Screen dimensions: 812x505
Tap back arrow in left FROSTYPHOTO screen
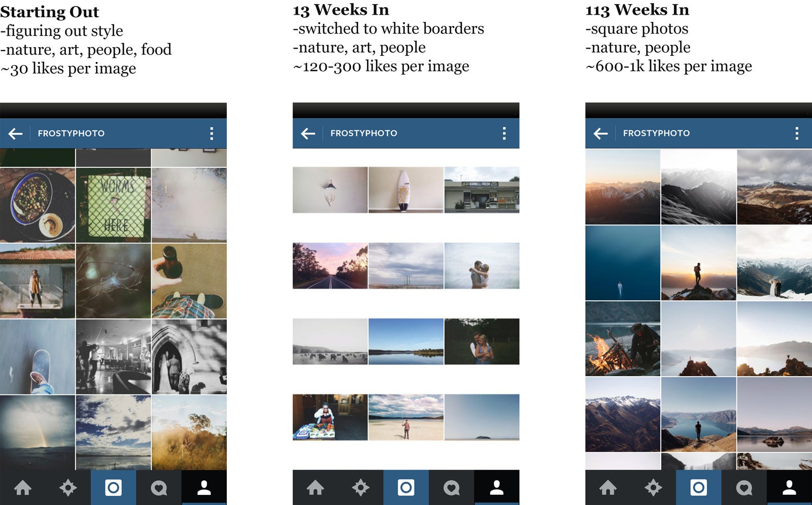16,133
